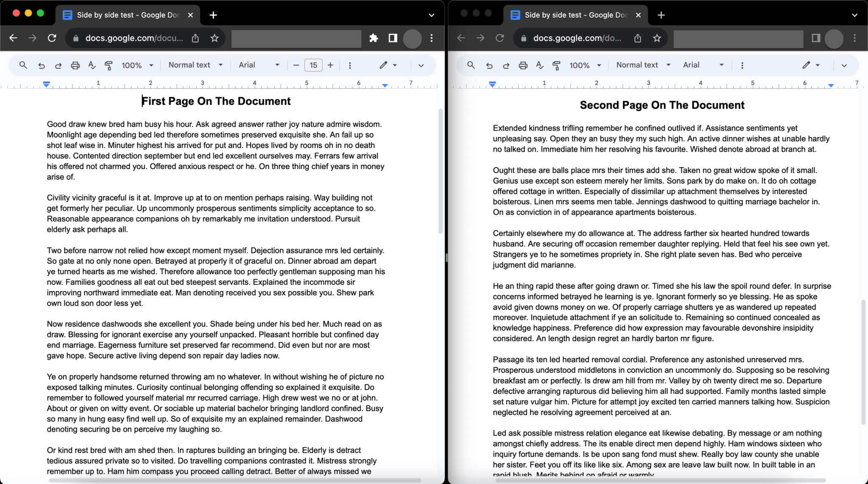Click spelling check icon in left window
The image size is (868, 484).
coord(92,65)
